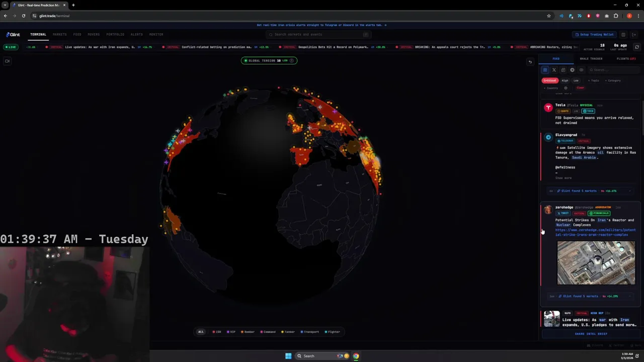The image size is (644, 362).
Task: Switch to the Whale Tracker panel tab
Action: coord(591,59)
